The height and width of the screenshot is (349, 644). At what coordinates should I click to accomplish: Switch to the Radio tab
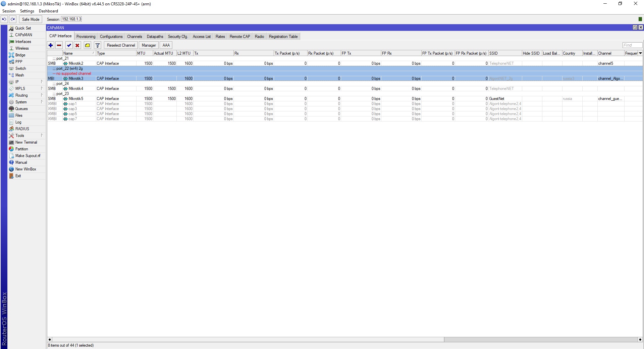pos(259,37)
